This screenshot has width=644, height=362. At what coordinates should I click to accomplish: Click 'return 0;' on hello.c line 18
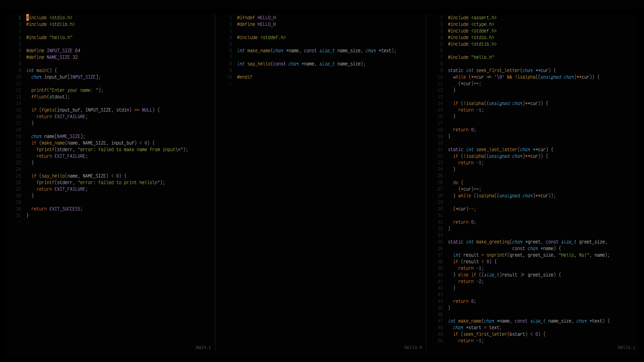pos(465,130)
